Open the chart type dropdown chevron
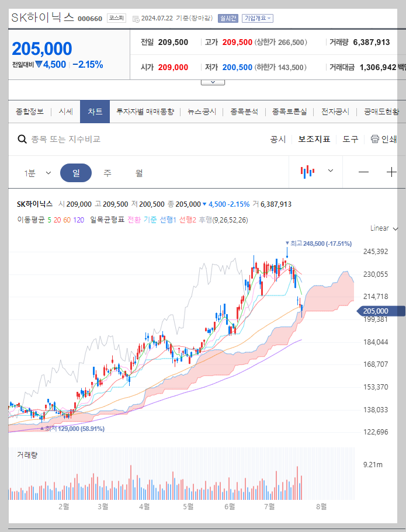The image size is (406, 532). [331, 171]
